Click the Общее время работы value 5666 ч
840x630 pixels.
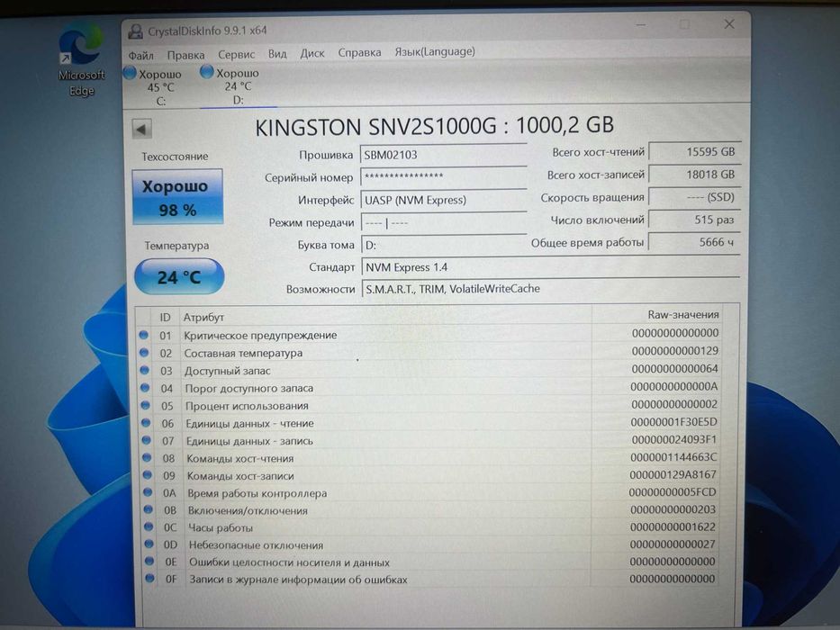point(694,242)
